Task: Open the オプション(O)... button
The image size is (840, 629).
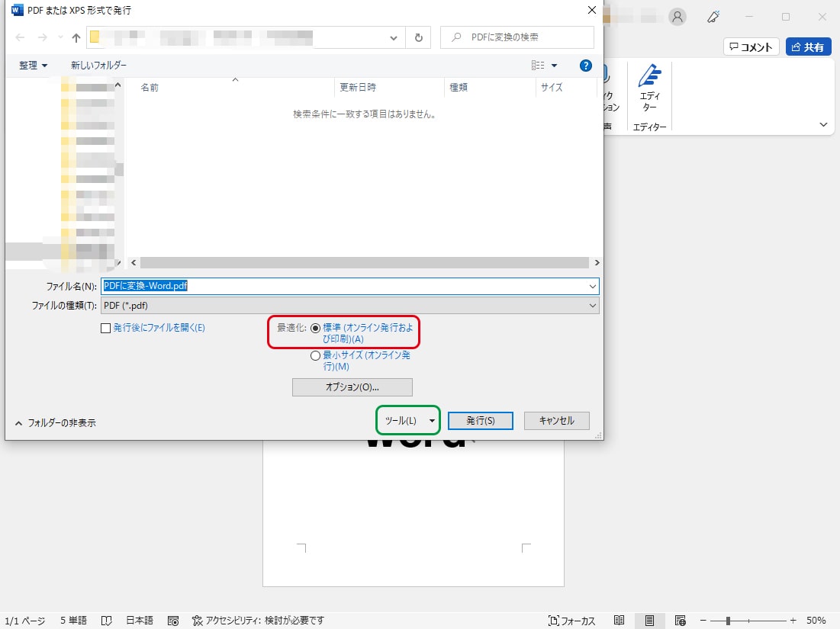Action: (352, 387)
